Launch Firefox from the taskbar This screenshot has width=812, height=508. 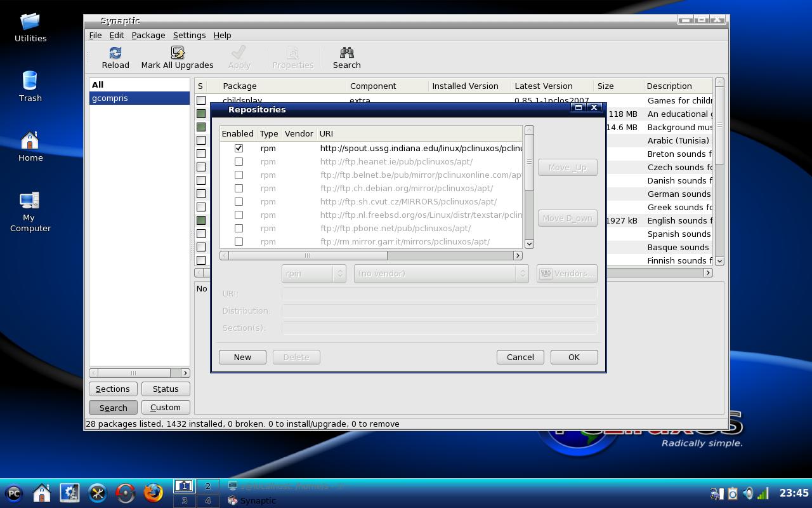tap(154, 493)
